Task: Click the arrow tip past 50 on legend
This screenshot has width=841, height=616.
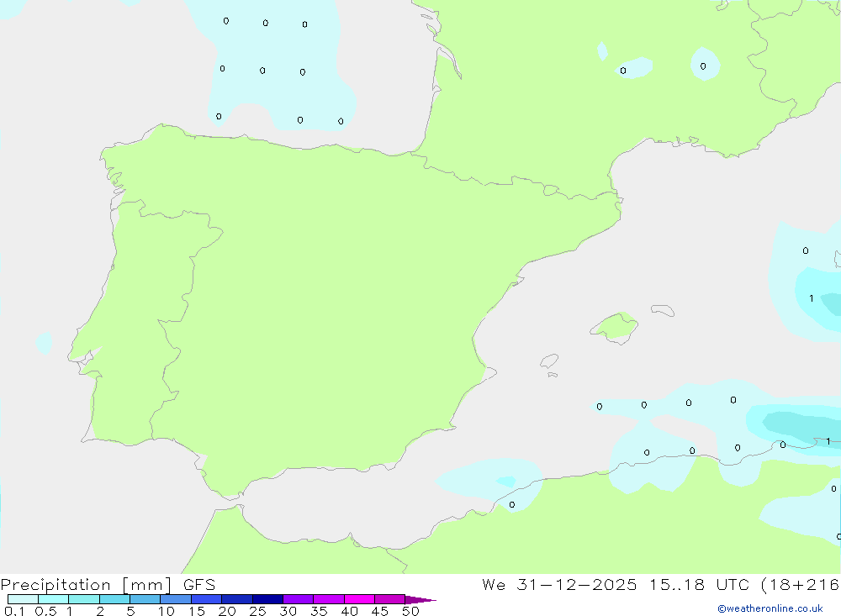Action: (x=420, y=600)
